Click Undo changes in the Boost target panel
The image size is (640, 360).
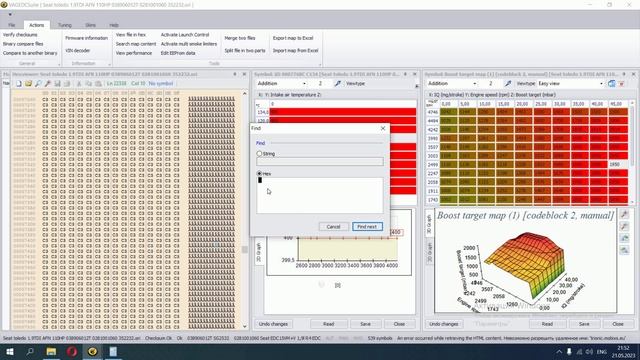click(x=444, y=324)
